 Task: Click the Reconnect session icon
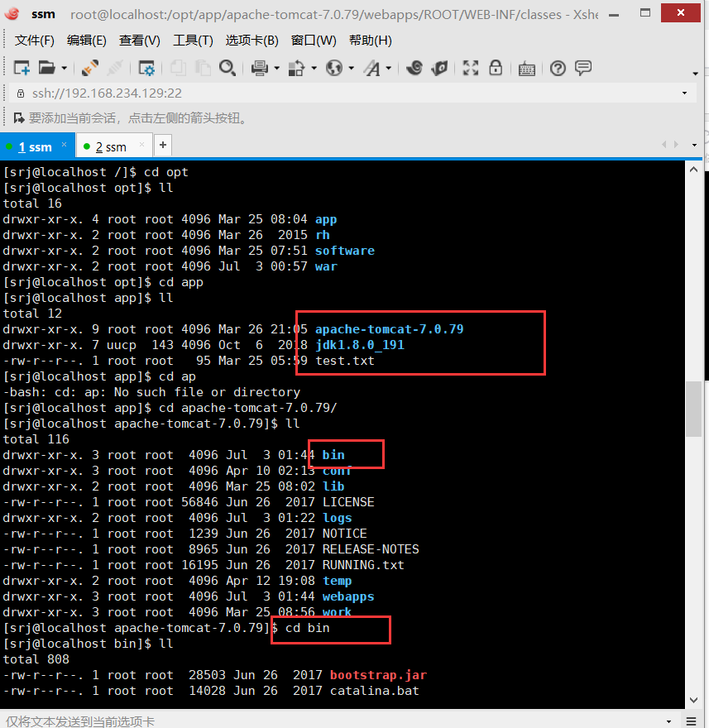point(88,69)
